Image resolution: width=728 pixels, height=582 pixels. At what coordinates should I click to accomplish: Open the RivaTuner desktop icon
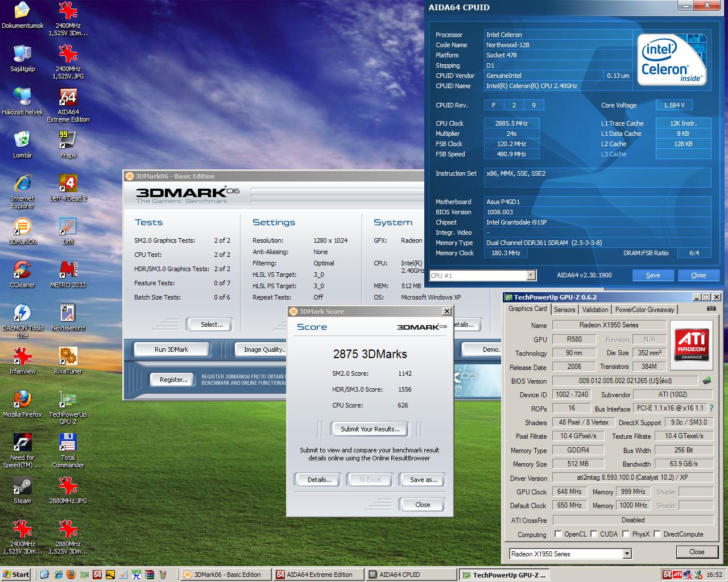68,360
